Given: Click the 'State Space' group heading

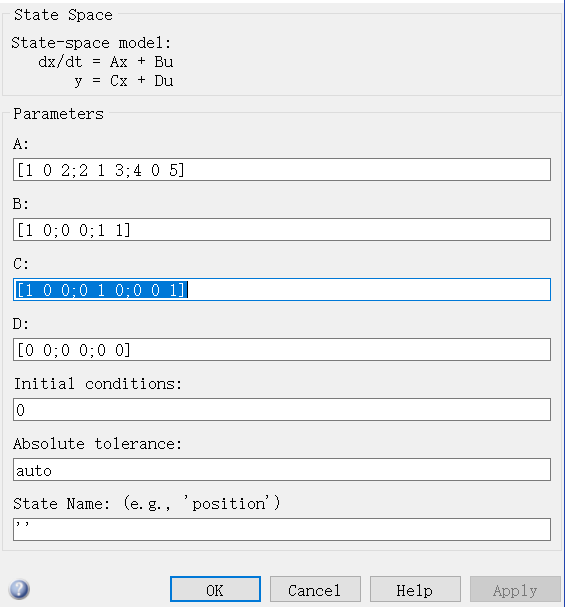Looking at the screenshot, I should [63, 15].
